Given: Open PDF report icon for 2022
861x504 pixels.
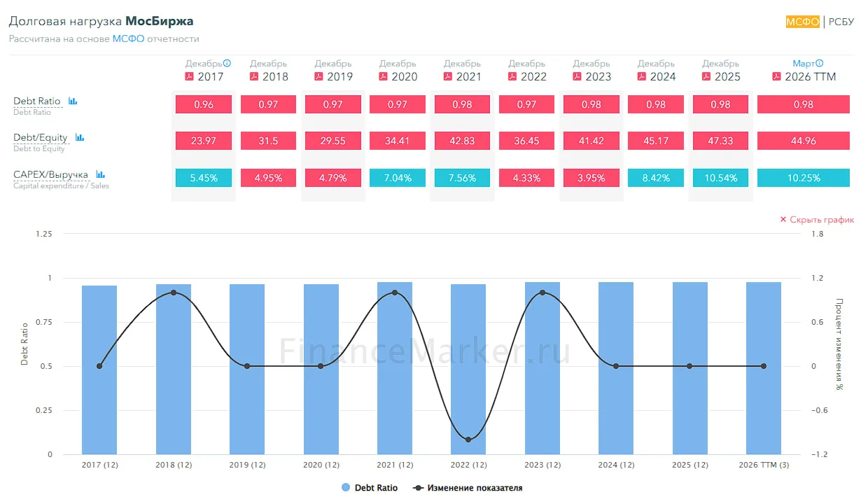Looking at the screenshot, I should click(x=512, y=76).
